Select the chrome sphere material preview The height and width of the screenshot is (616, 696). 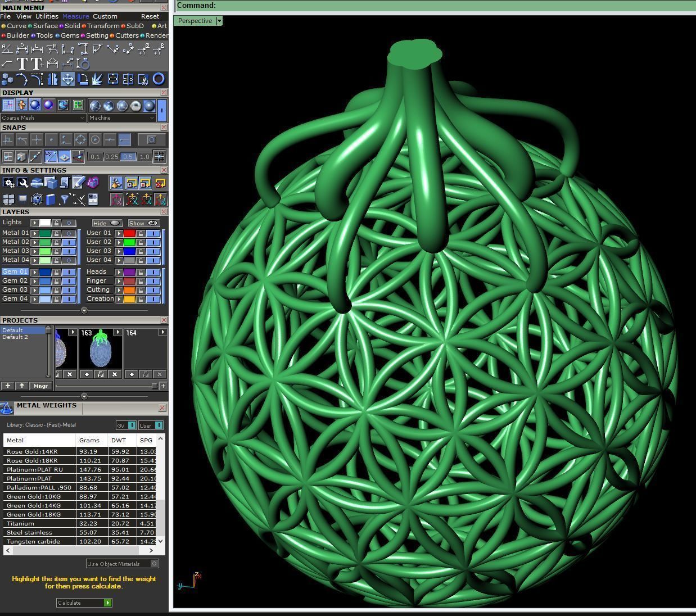click(135, 106)
